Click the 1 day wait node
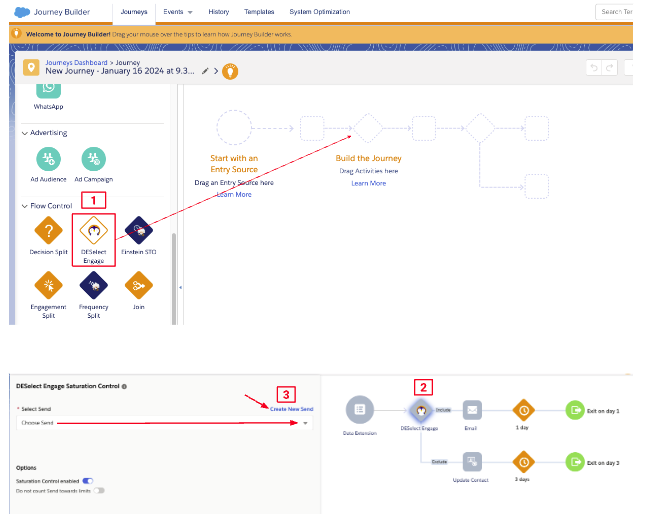Image resolution: width=653 pixels, height=514 pixels. pos(523,410)
